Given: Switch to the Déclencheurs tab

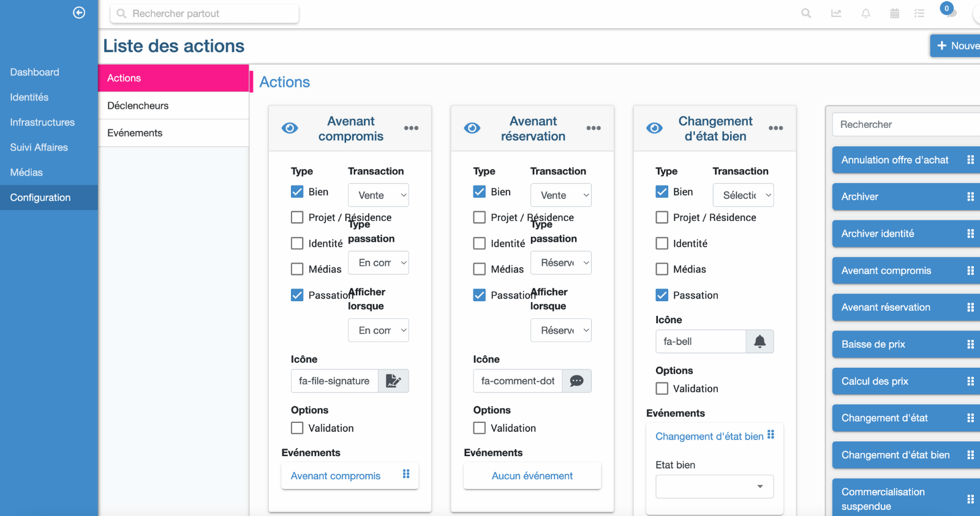Looking at the screenshot, I should coord(173,105).
